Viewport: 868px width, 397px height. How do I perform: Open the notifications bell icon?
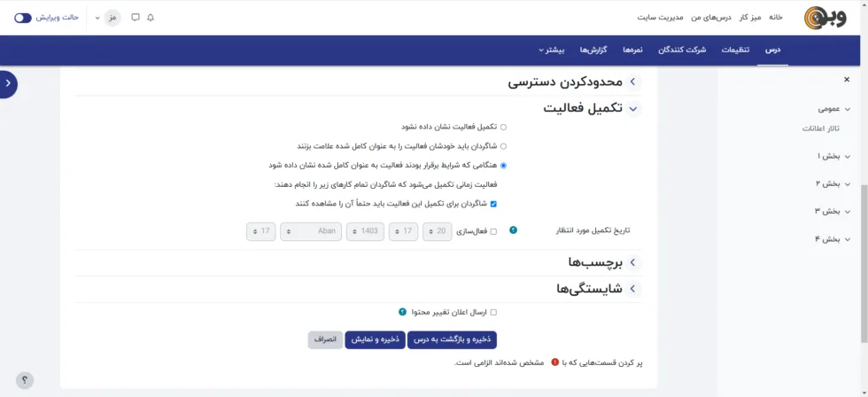click(x=151, y=18)
